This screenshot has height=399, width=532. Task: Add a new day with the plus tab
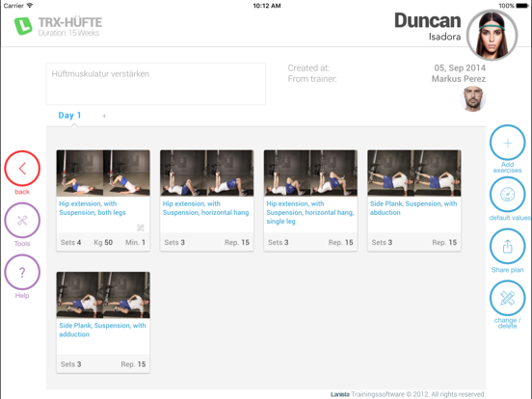104,116
